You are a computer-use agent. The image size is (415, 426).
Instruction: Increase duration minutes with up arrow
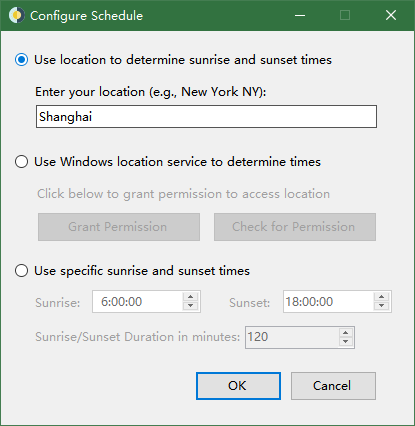pyautogui.click(x=346, y=333)
